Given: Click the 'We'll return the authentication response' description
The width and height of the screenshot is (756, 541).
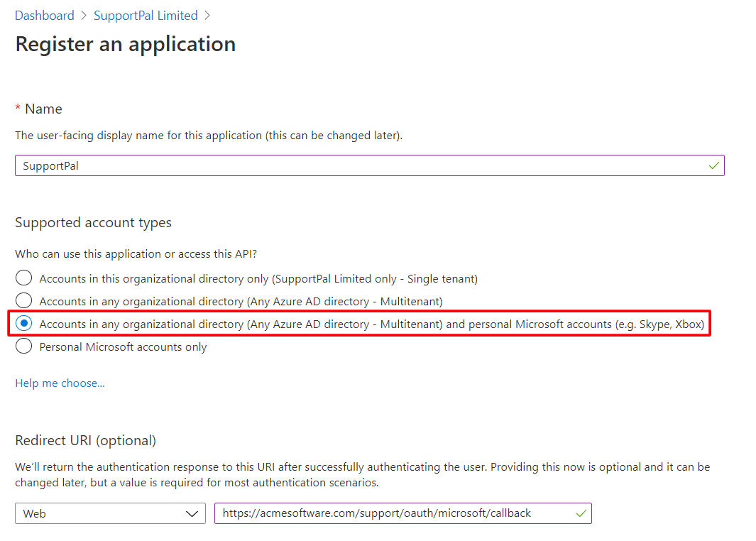Looking at the screenshot, I should pyautogui.click(x=363, y=474).
